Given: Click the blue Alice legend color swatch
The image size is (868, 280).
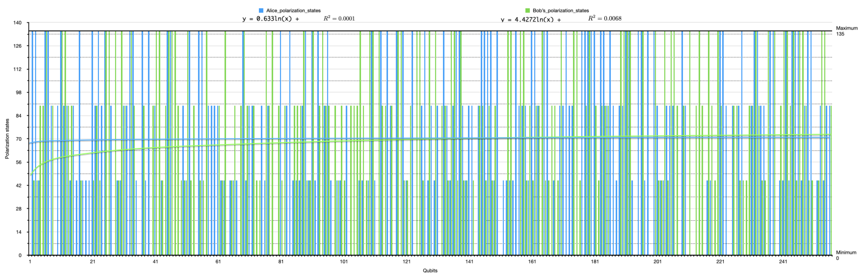Looking at the screenshot, I should coord(261,10).
